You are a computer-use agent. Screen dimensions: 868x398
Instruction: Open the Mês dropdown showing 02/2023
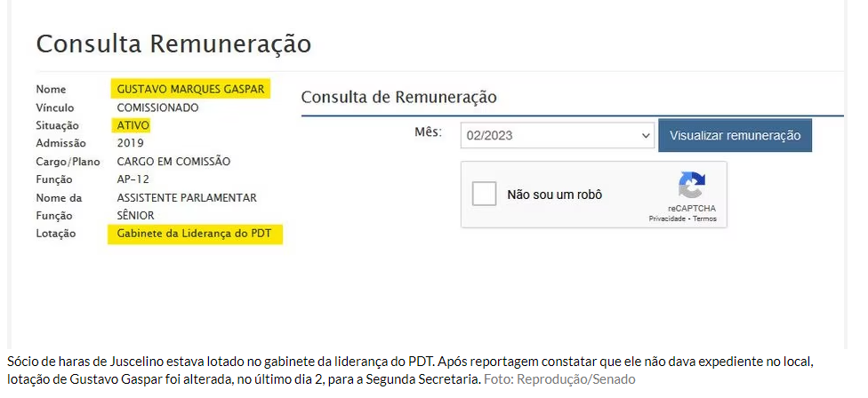coord(558,136)
